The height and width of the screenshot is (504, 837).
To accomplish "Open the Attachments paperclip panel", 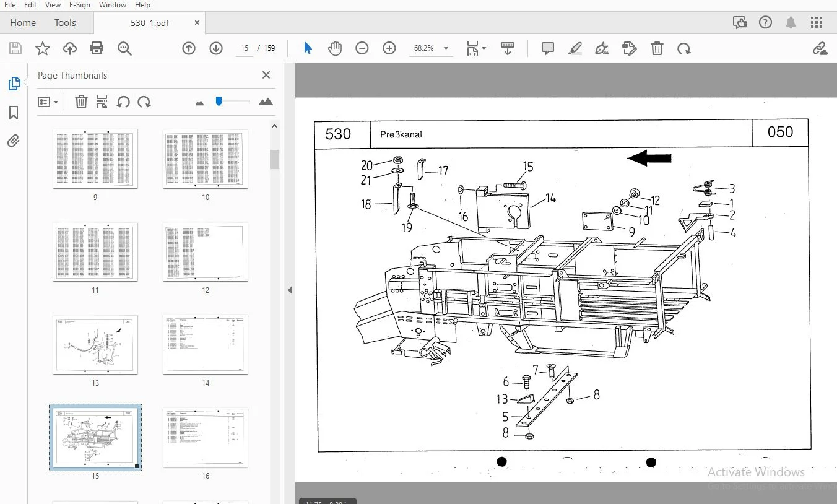I will coord(14,141).
